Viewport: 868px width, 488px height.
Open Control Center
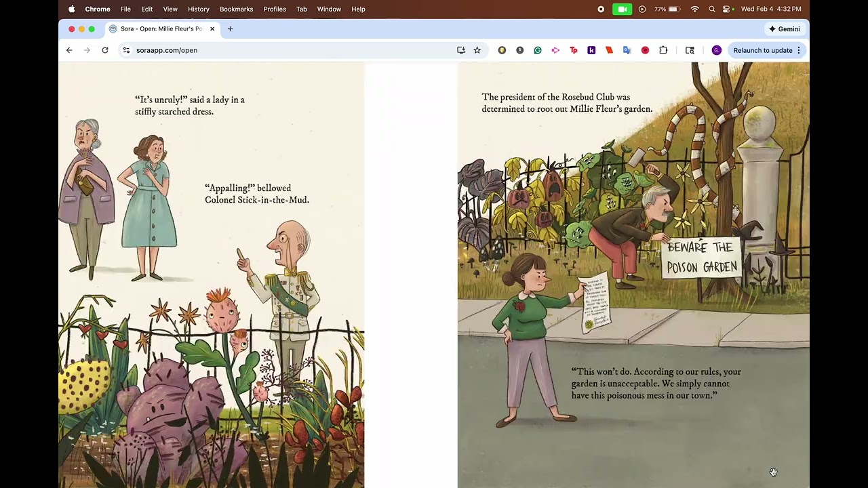click(x=727, y=9)
